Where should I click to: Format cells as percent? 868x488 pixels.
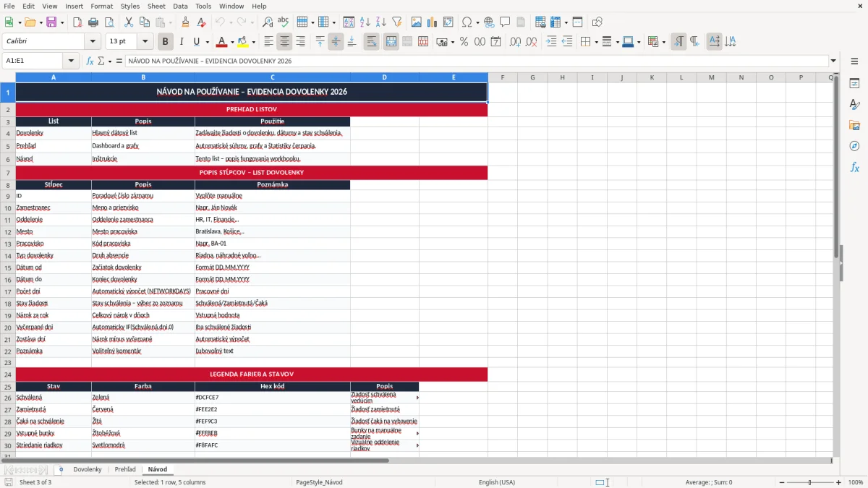(464, 42)
